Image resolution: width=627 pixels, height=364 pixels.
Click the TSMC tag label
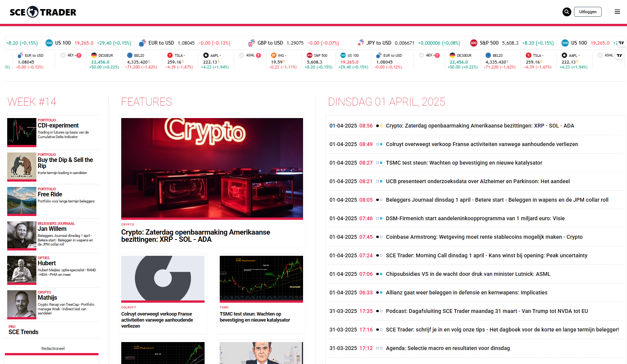tap(224, 307)
